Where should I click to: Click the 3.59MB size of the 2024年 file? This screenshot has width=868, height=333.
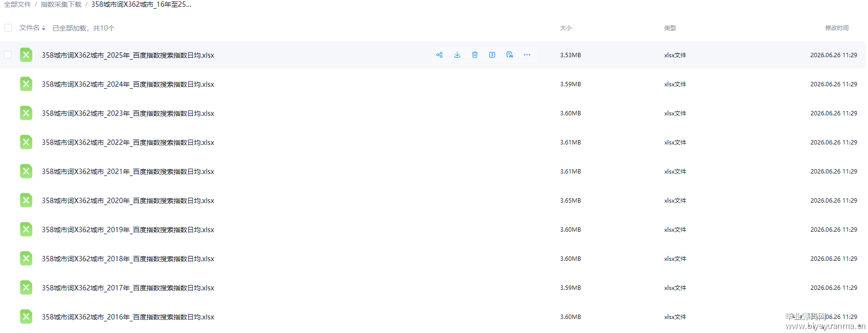pos(571,84)
